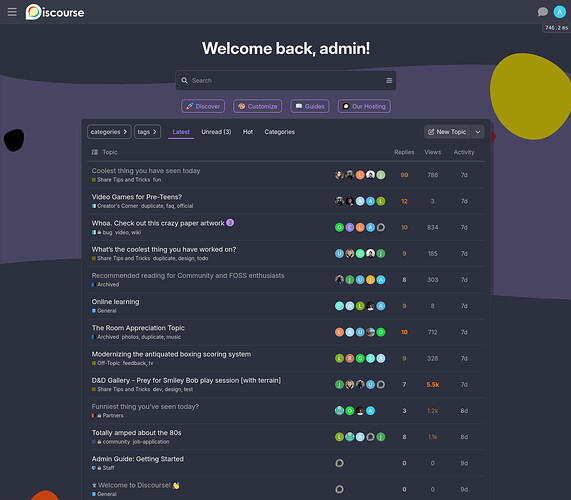The image size is (571, 500).
Task: Open the Video Games for Pre-Teens topic
Action: (x=137, y=197)
